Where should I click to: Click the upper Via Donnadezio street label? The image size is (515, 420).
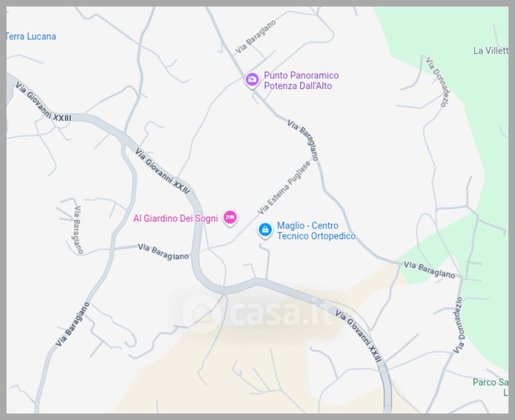(x=439, y=82)
